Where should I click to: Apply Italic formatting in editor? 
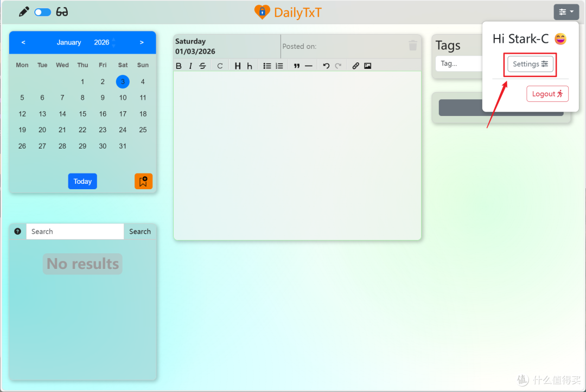pyautogui.click(x=190, y=66)
